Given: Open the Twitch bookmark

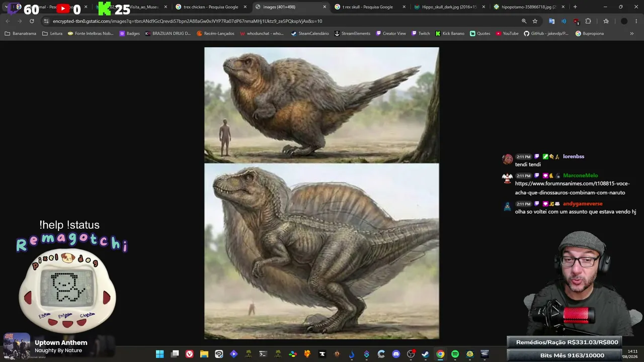Looking at the screenshot, I should tap(421, 34).
